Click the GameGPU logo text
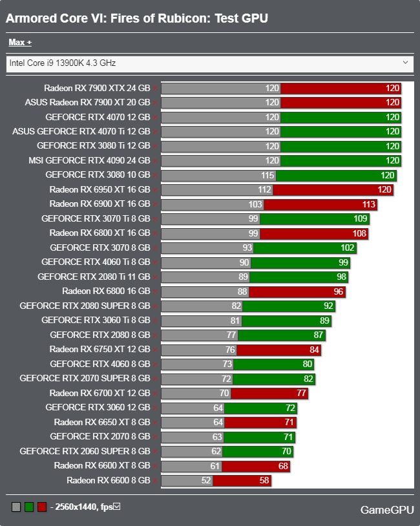 coord(387,510)
